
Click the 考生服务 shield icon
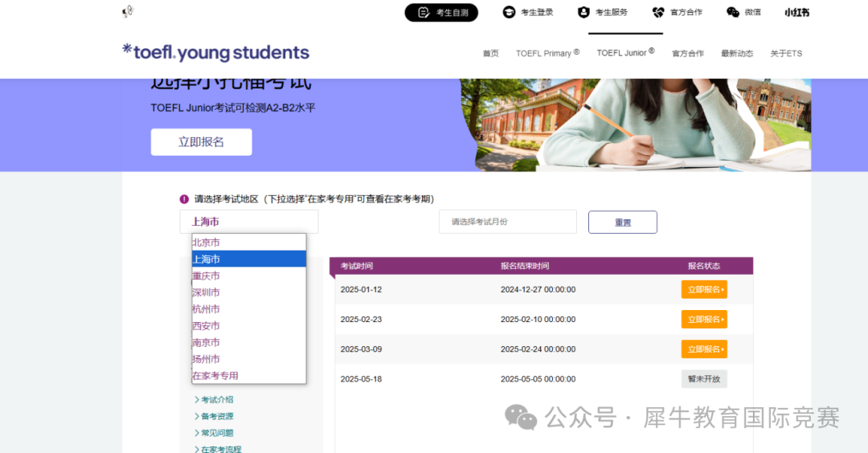583,12
